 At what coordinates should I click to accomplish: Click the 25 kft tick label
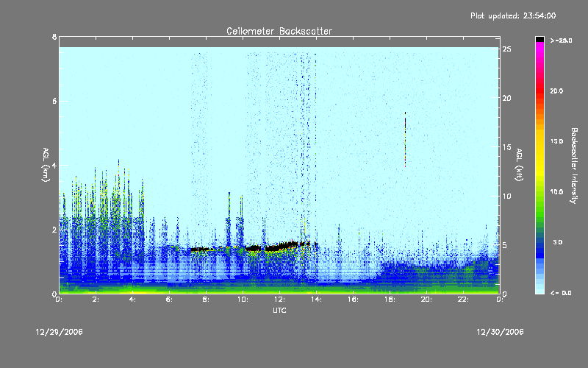[506, 49]
